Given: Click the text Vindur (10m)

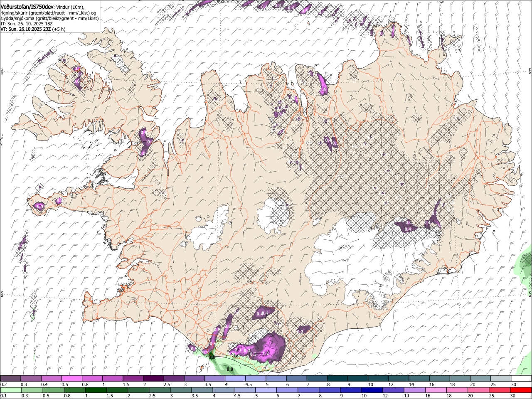Looking at the screenshot, I should (69, 7).
